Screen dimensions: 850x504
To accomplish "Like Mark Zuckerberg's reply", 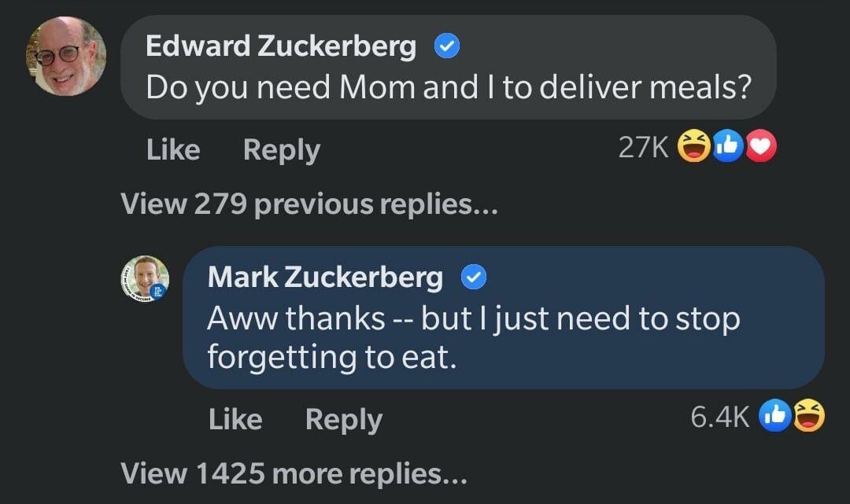I will 235,418.
